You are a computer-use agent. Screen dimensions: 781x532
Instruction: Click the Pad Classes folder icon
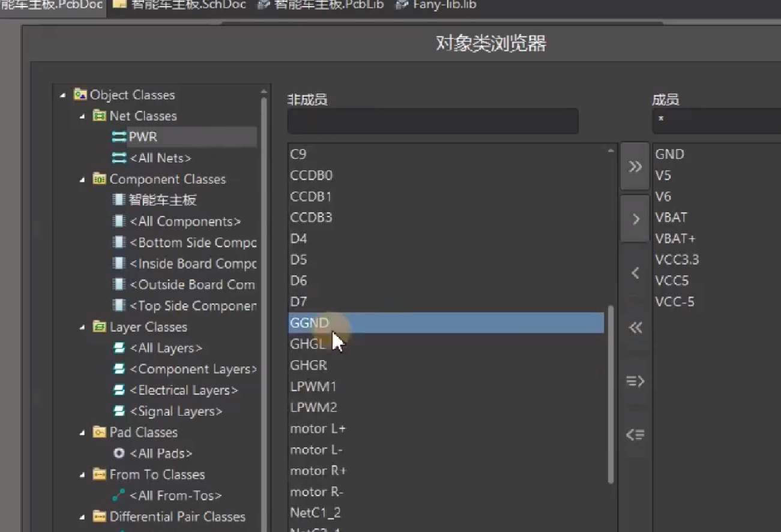(x=100, y=432)
